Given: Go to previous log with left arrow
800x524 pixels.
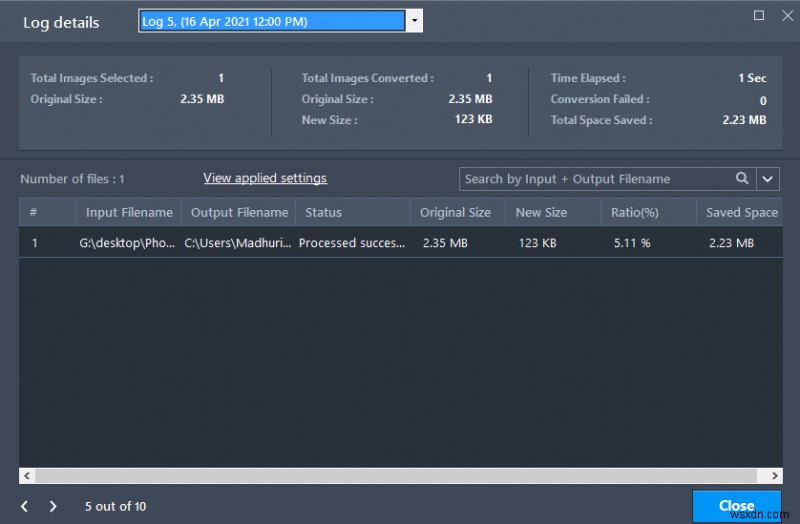Looking at the screenshot, I should point(24,506).
